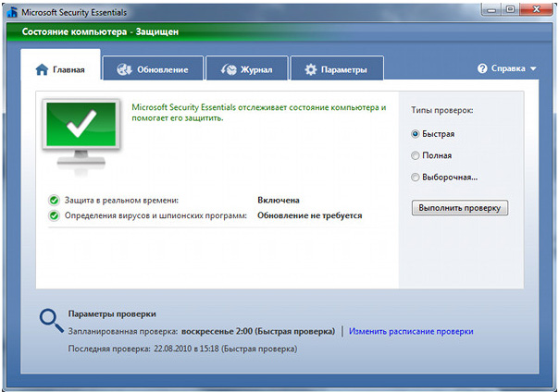Screen dimensions: 559x392
Task: Click green check icon beside virus definitions
Action: pos(54,215)
